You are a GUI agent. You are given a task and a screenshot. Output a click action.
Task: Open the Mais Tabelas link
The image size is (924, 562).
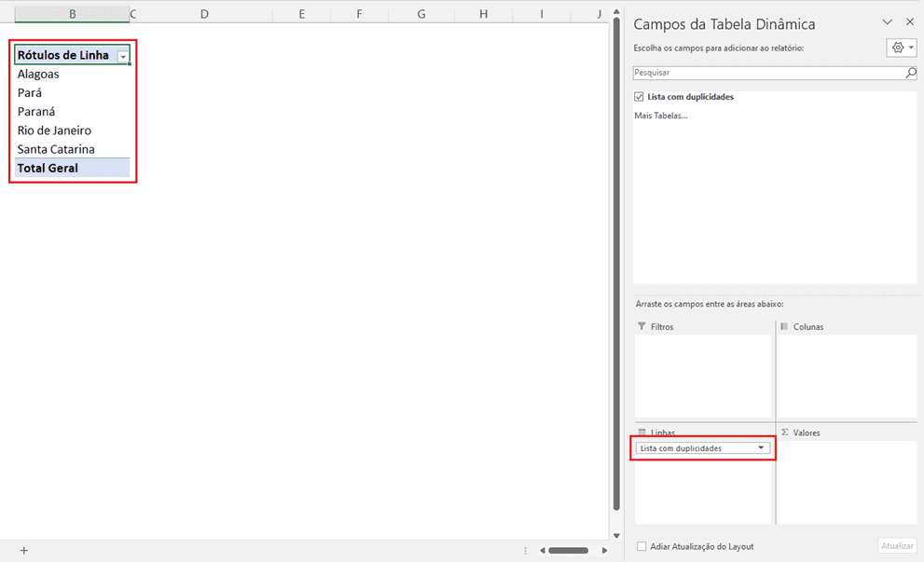click(660, 116)
